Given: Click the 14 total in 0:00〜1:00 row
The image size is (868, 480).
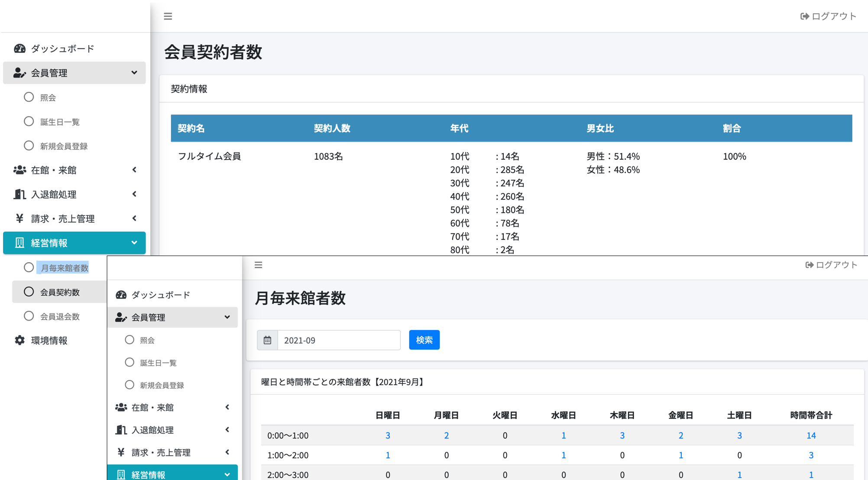Looking at the screenshot, I should click(811, 435).
